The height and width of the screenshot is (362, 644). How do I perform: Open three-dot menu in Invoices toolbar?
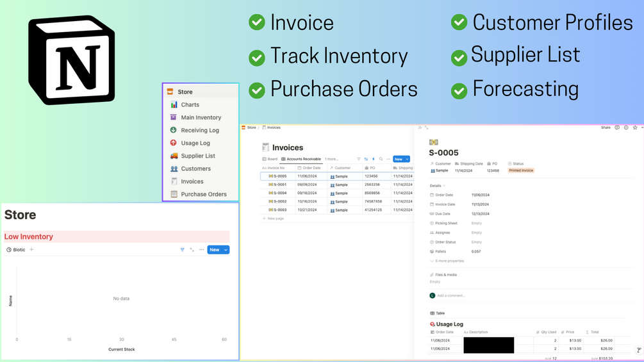[388, 159]
